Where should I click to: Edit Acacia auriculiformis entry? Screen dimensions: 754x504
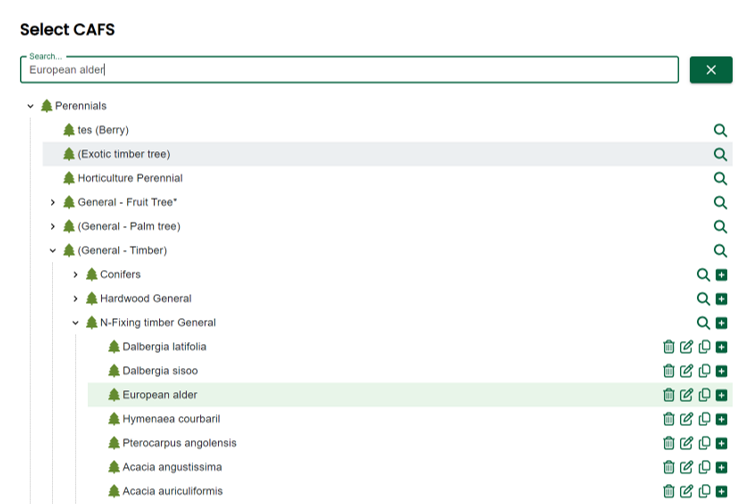click(686, 491)
